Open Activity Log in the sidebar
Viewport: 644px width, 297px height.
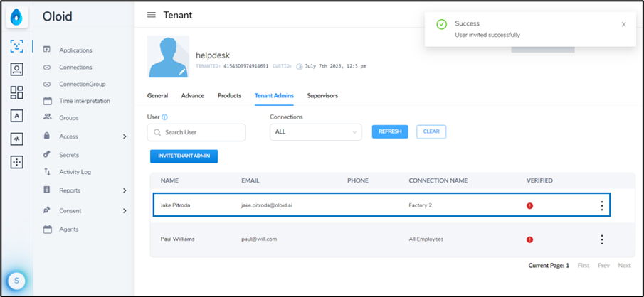(x=75, y=172)
